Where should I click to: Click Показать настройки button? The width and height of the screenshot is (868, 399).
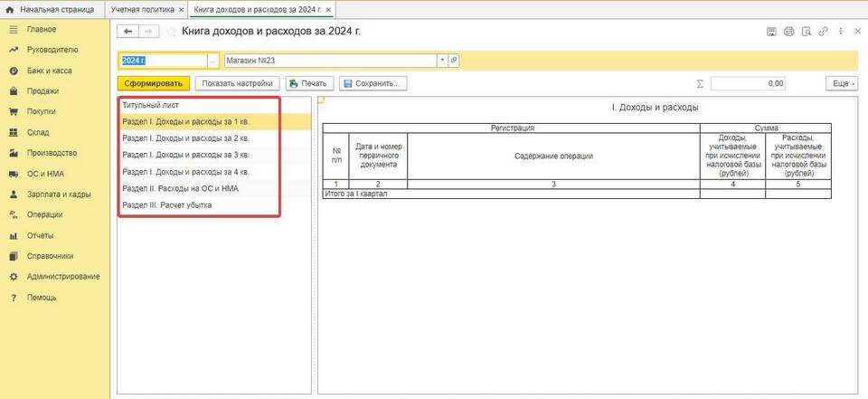pos(238,83)
